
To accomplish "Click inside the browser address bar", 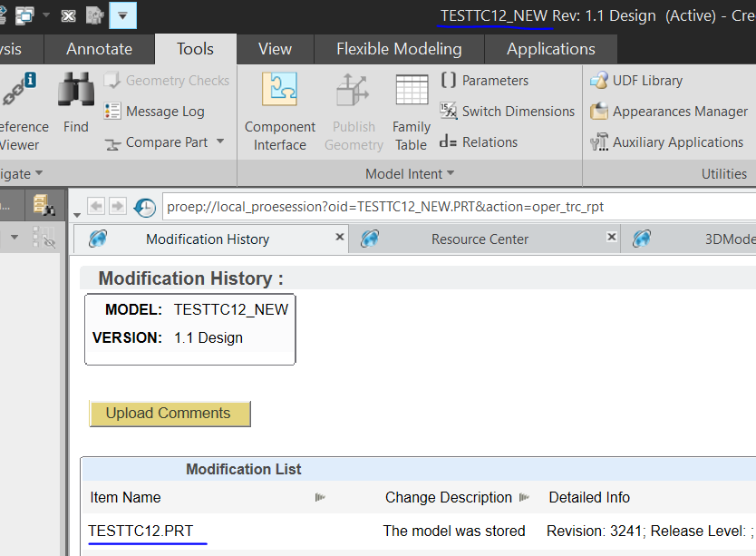I will [x=408, y=208].
